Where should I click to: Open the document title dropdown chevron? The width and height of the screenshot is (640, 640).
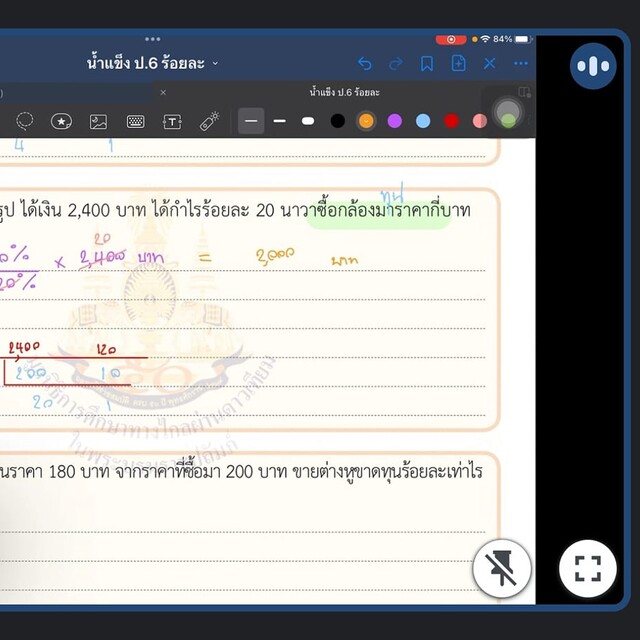(x=216, y=64)
